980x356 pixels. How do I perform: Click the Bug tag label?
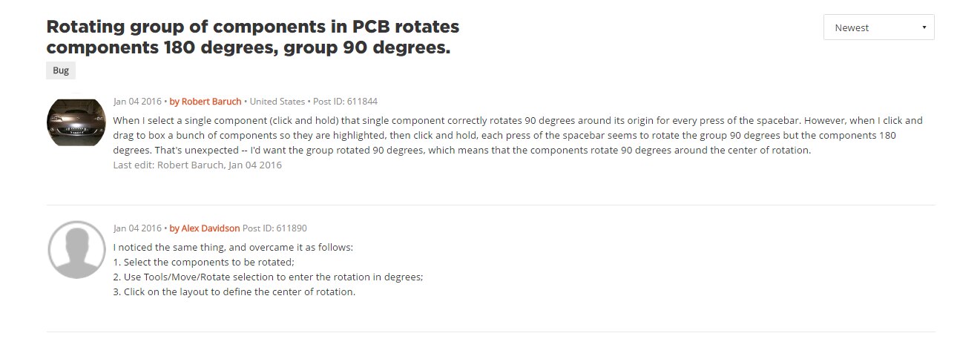pos(61,70)
